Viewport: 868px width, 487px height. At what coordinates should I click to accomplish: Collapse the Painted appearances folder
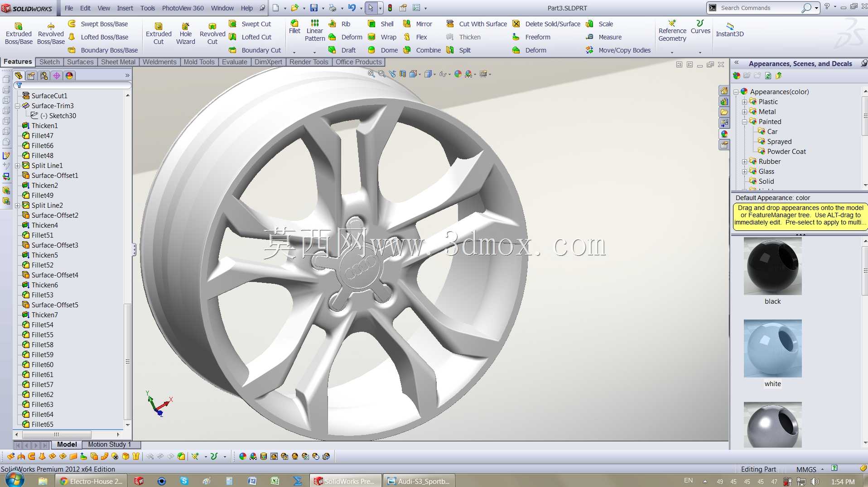pos(744,122)
